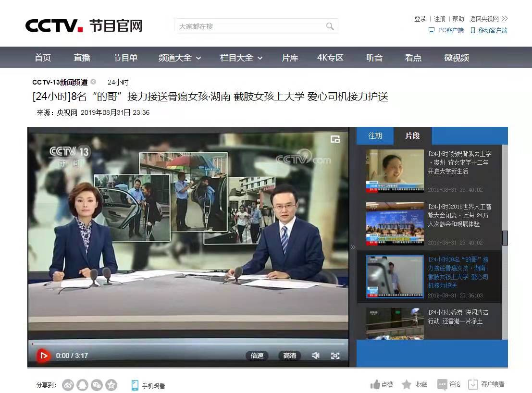This screenshot has width=532, height=393.
Task: Open the CCTV-13新闻频道 channel link
Action: point(60,82)
